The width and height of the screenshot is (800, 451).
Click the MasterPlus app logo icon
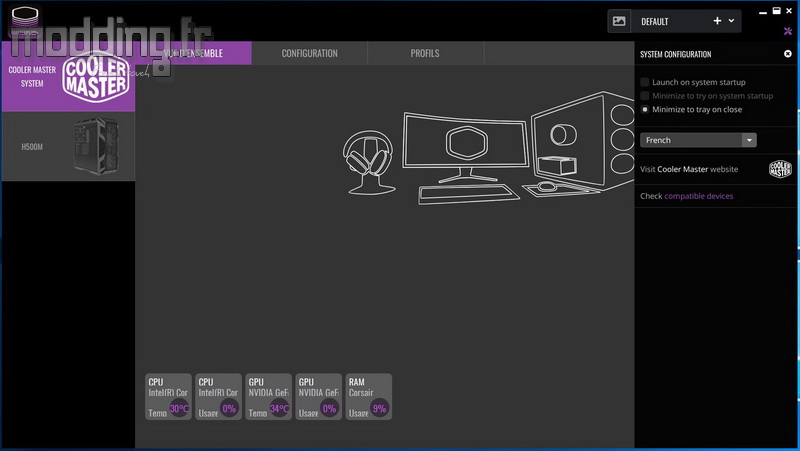point(25,21)
